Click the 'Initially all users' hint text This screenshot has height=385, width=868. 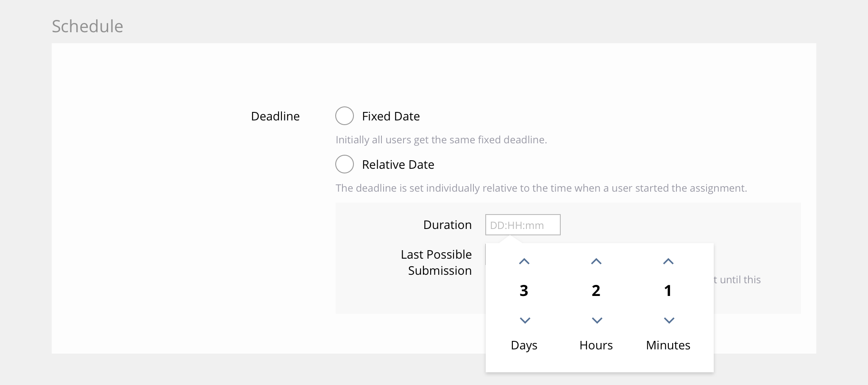[x=441, y=140]
